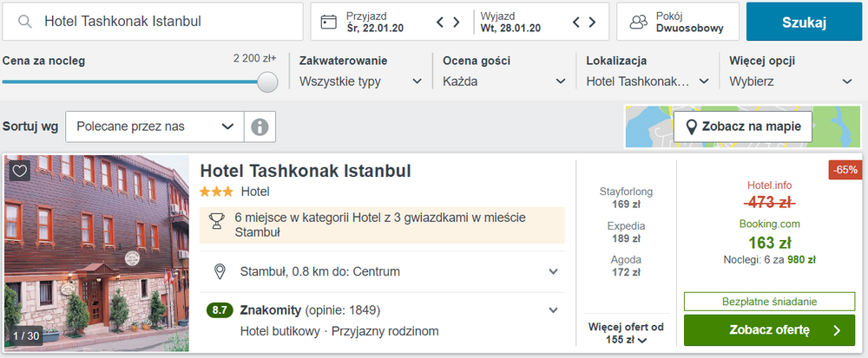Select the Expedia 189 zł offer
Image resolution: width=868 pixels, height=358 pixels.
(x=626, y=232)
